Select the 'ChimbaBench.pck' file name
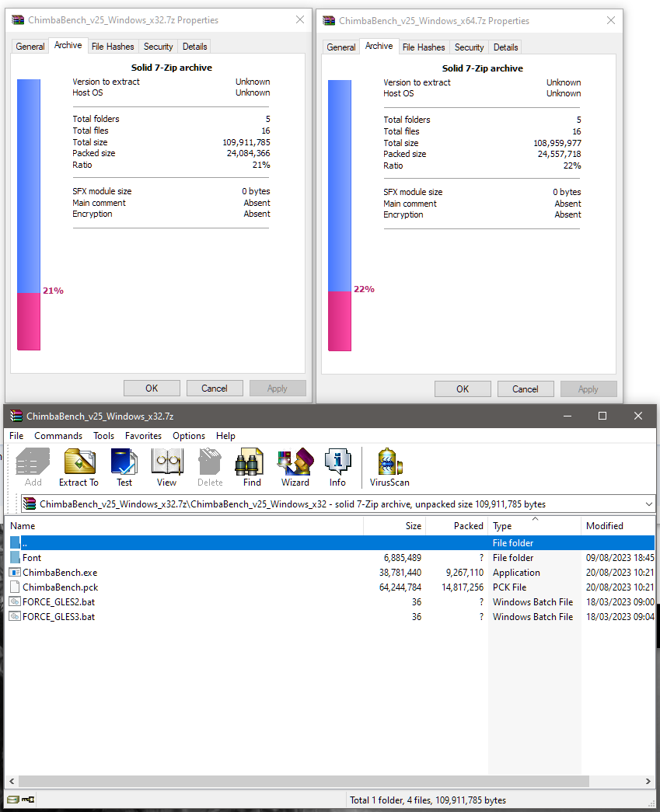The height and width of the screenshot is (812, 660). tap(60, 587)
